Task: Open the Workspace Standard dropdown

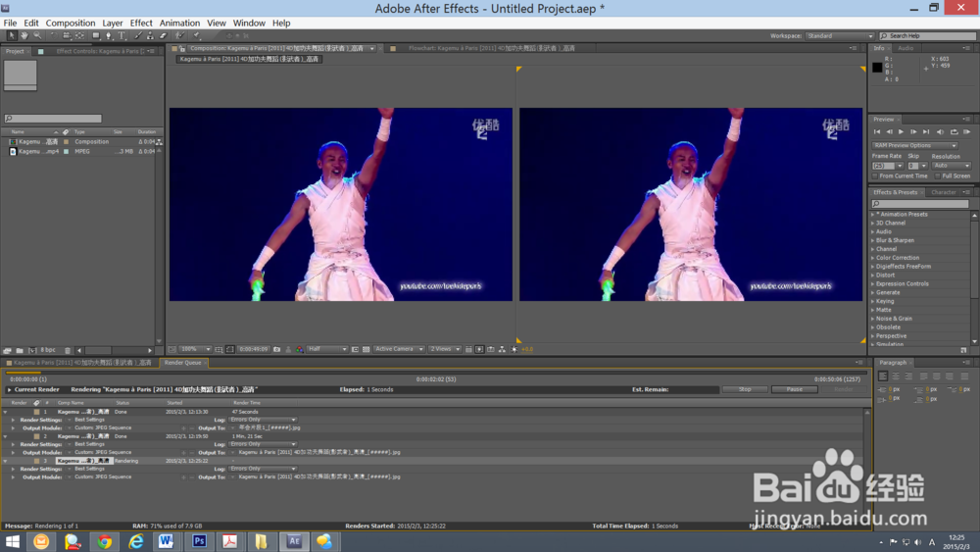Action: 840,36
